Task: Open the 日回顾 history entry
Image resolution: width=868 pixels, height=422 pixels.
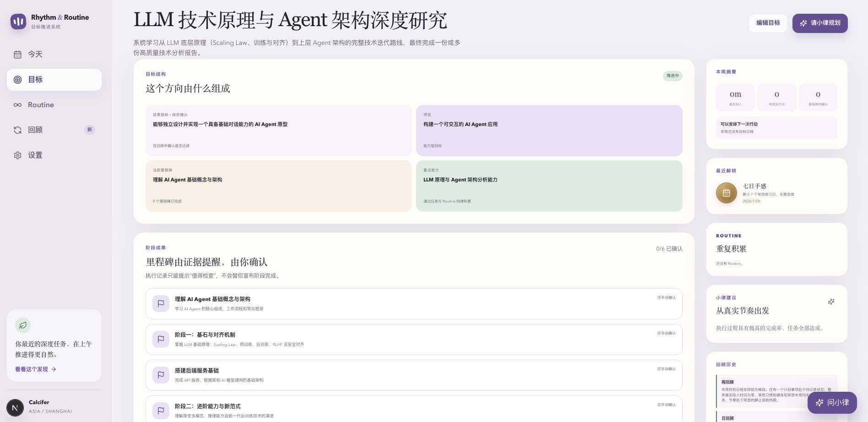Action: pyautogui.click(x=777, y=417)
